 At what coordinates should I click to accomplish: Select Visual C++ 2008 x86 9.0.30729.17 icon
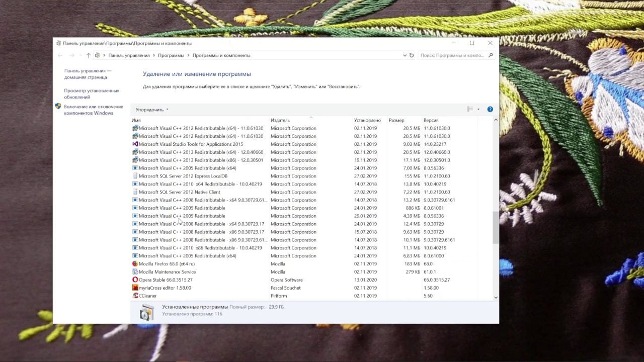[135, 232]
